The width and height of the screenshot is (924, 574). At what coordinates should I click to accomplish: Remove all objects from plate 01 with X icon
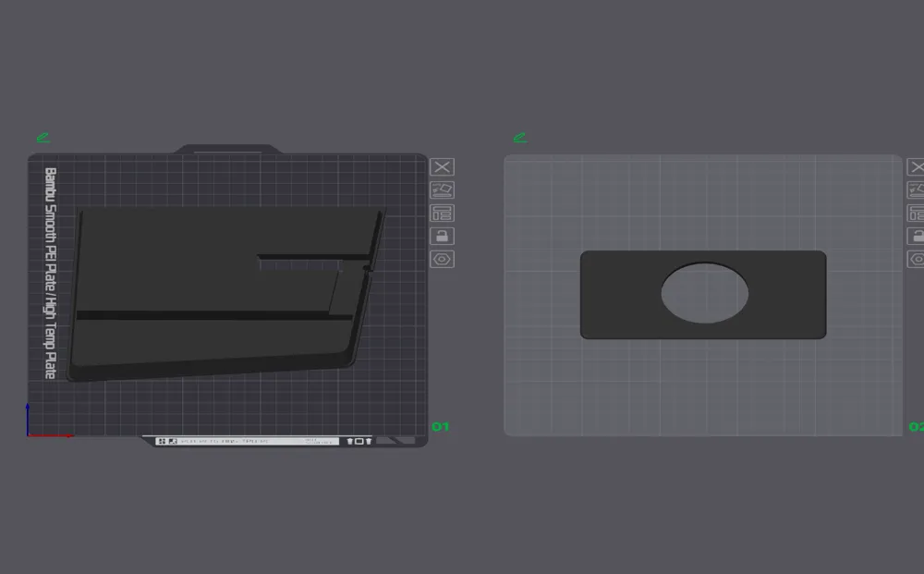[x=442, y=167]
